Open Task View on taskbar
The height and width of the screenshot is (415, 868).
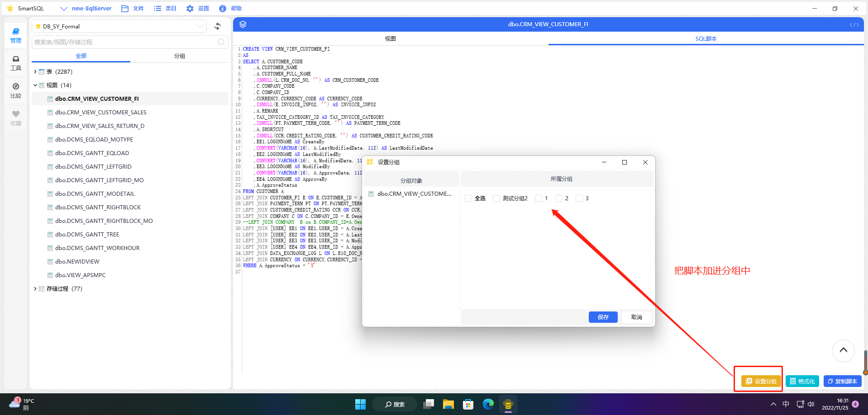point(428,404)
